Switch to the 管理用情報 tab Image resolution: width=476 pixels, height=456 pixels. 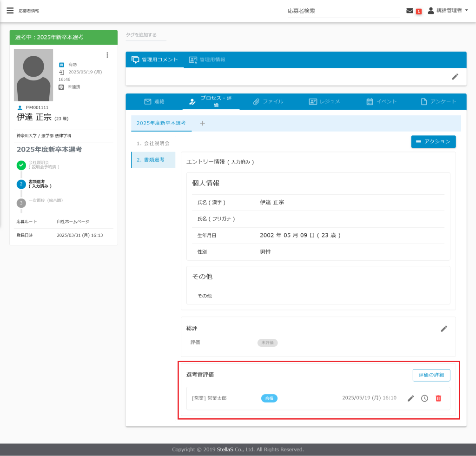pos(207,59)
